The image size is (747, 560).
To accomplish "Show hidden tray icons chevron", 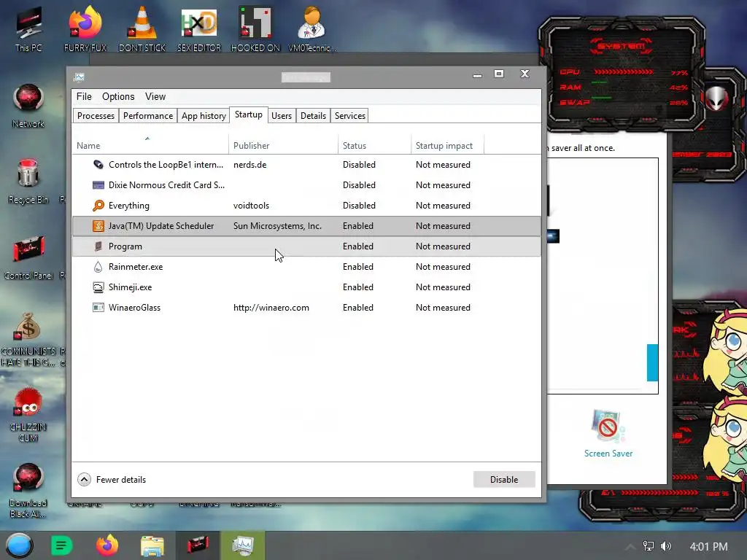I will (630, 547).
